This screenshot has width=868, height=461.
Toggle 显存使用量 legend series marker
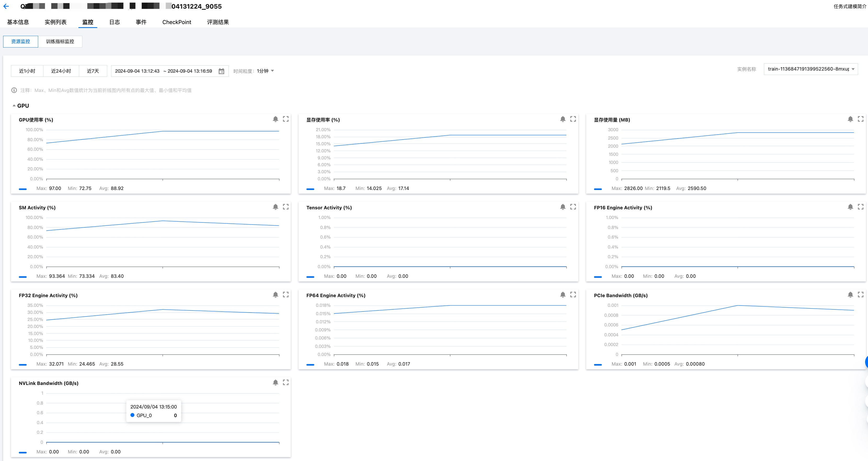coord(598,189)
